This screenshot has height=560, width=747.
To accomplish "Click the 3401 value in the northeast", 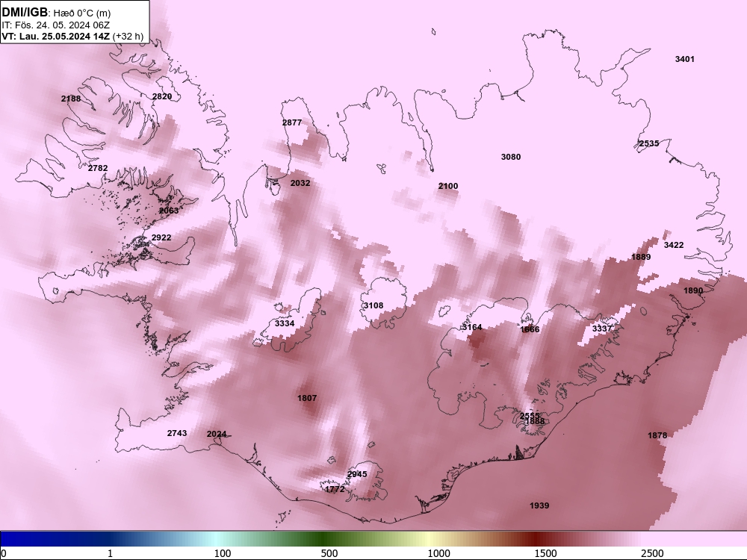I will click(684, 59).
